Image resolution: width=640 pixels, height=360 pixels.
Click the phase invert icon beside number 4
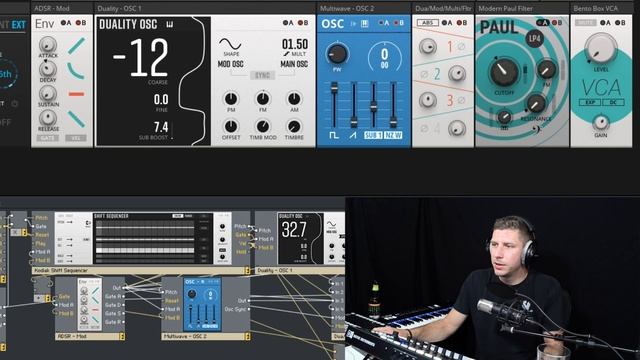click(x=424, y=129)
